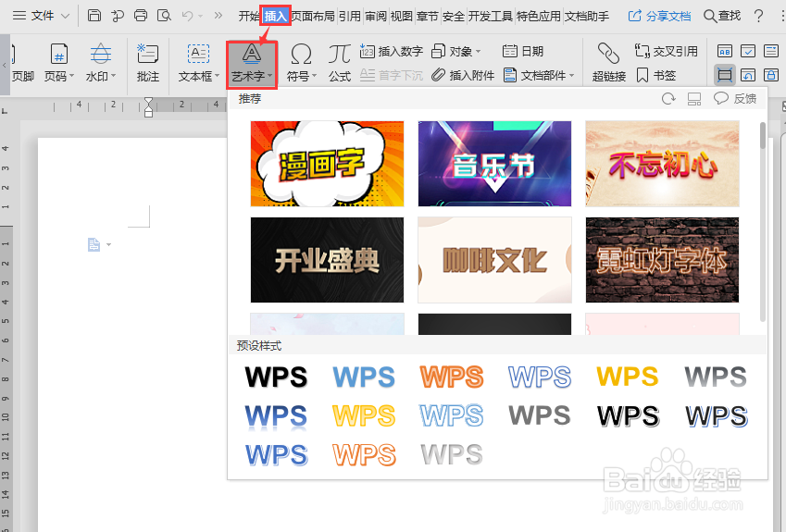
Task: Select the 咖啡文化 art text thumbnail
Action: pos(494,260)
